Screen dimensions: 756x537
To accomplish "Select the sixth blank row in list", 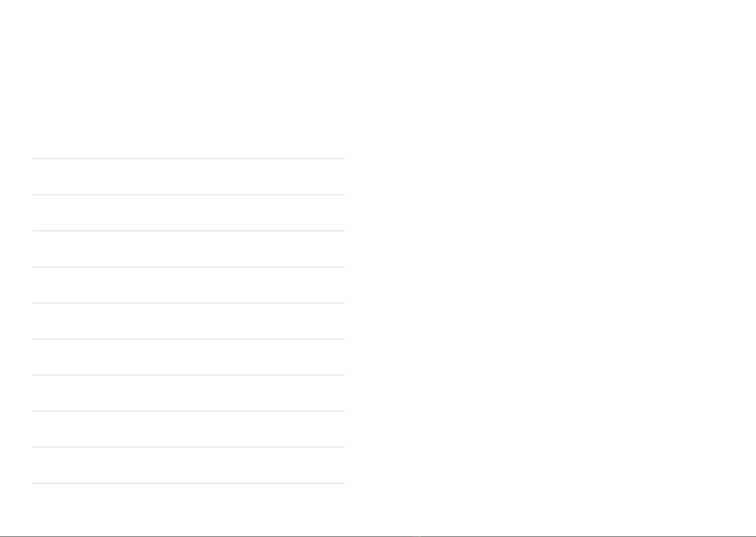I will coord(188,357).
